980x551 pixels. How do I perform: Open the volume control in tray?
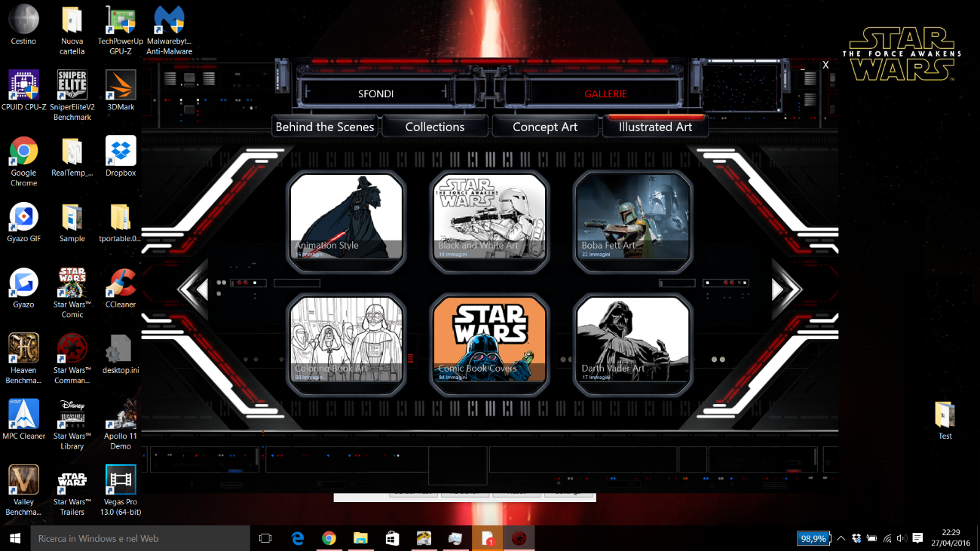(901, 538)
